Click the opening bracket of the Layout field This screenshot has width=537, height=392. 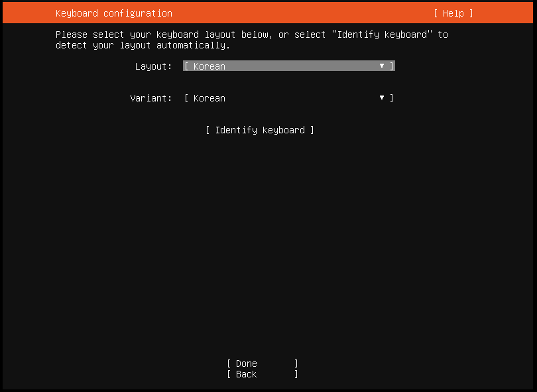[186, 66]
